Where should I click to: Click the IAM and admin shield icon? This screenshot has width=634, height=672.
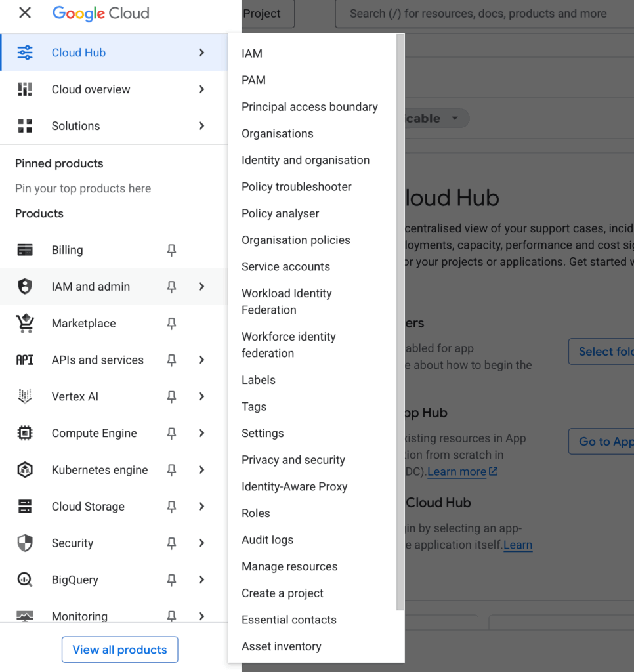pos(25,286)
